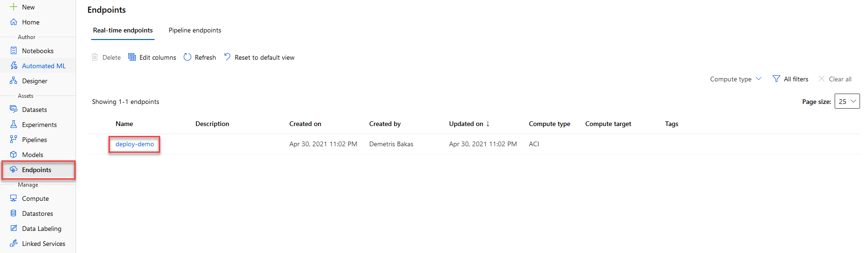The width and height of the screenshot is (868, 253).
Task: Reset to default view
Action: click(259, 57)
